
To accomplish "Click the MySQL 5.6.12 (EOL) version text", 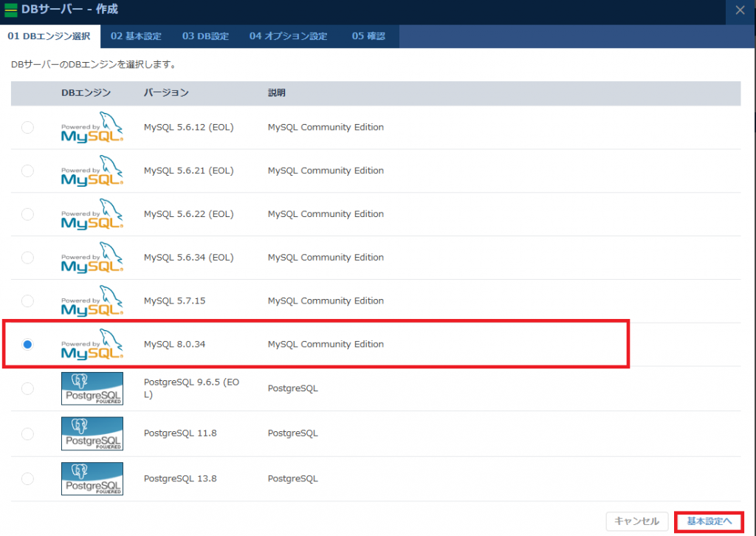I will (x=188, y=127).
